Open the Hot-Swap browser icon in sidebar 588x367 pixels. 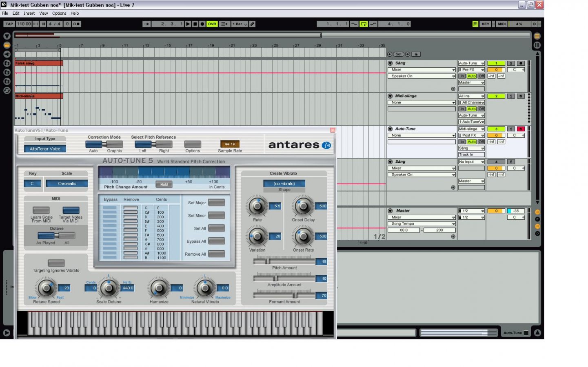click(x=7, y=91)
